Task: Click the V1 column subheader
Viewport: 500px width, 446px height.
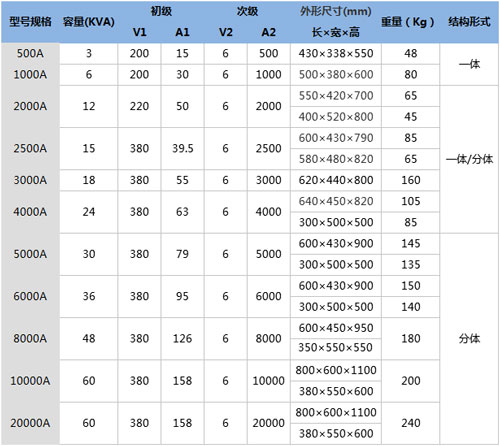Action: coord(139,32)
